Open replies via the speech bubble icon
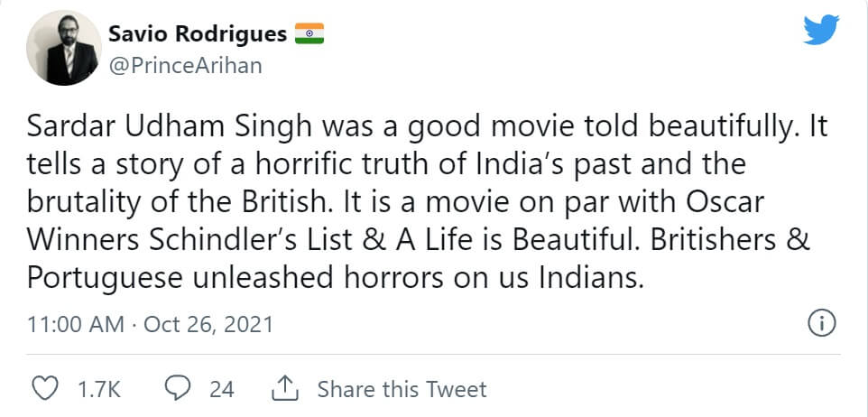This screenshot has height=417, width=868. tap(176, 389)
